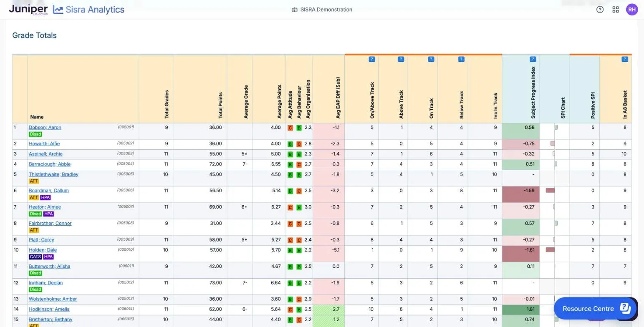Show help for Above Track column

(401, 59)
